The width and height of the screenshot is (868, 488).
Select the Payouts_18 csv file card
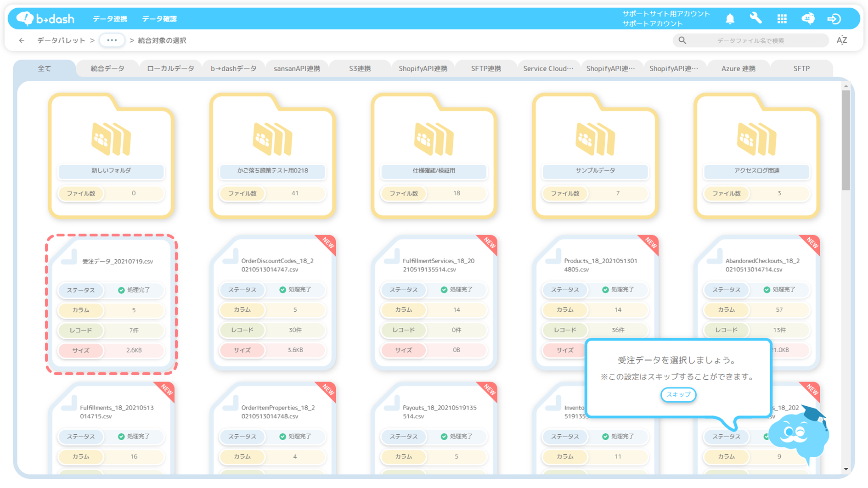(434, 428)
